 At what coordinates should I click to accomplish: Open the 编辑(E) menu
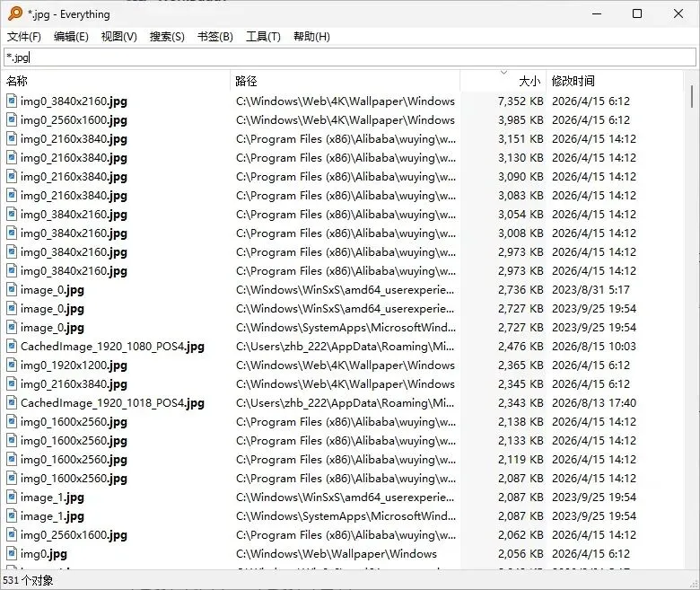click(71, 37)
